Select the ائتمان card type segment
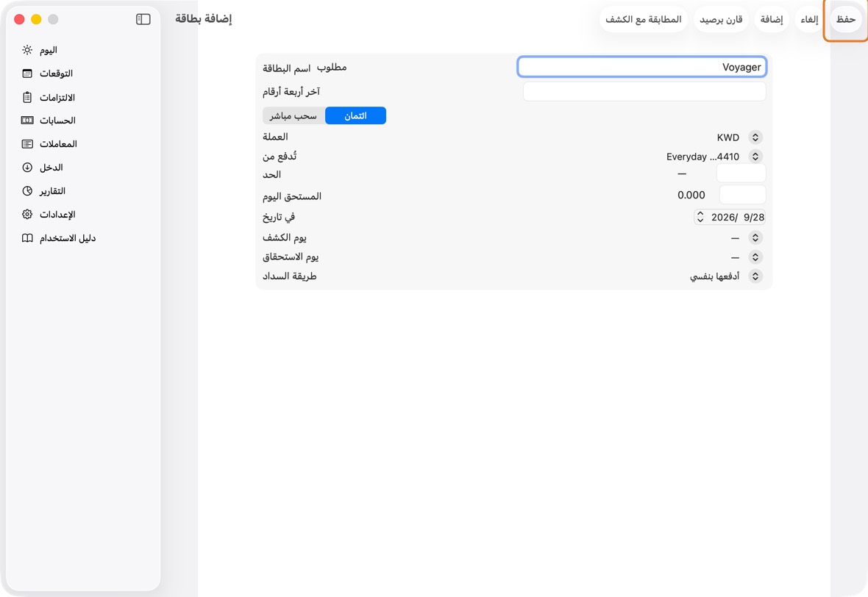The width and height of the screenshot is (868, 597). 355,115
